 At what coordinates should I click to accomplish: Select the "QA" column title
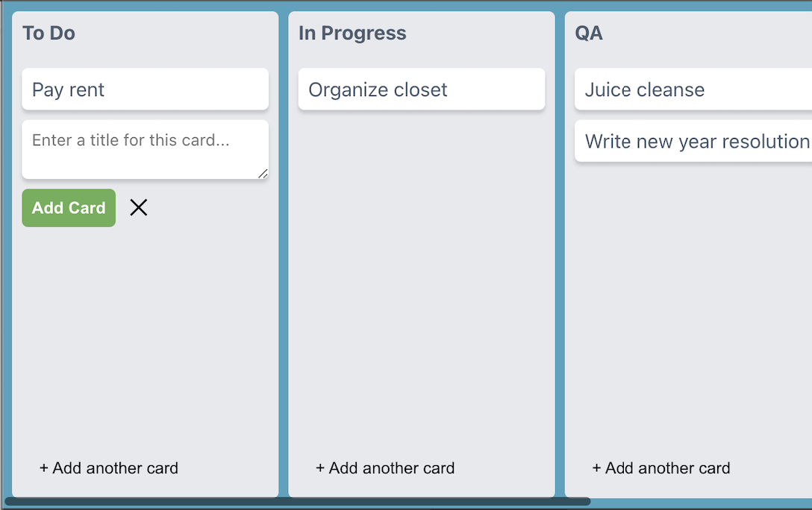(x=589, y=33)
